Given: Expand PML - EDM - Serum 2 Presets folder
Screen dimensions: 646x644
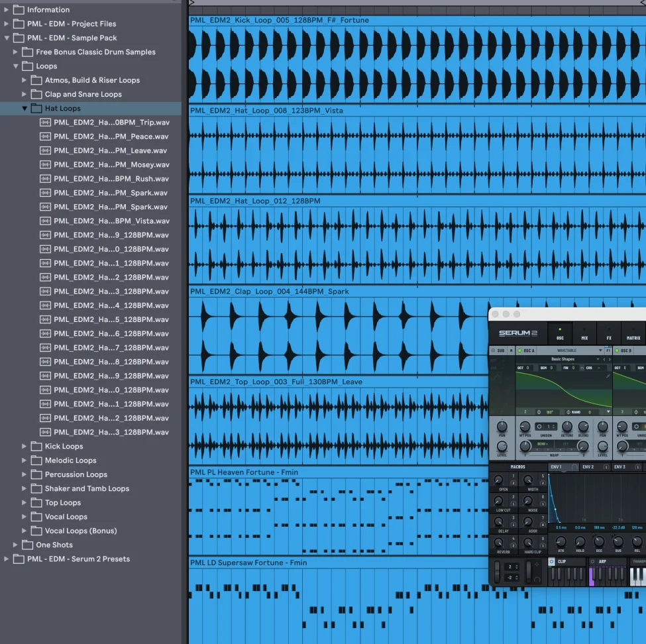Looking at the screenshot, I should [6, 559].
